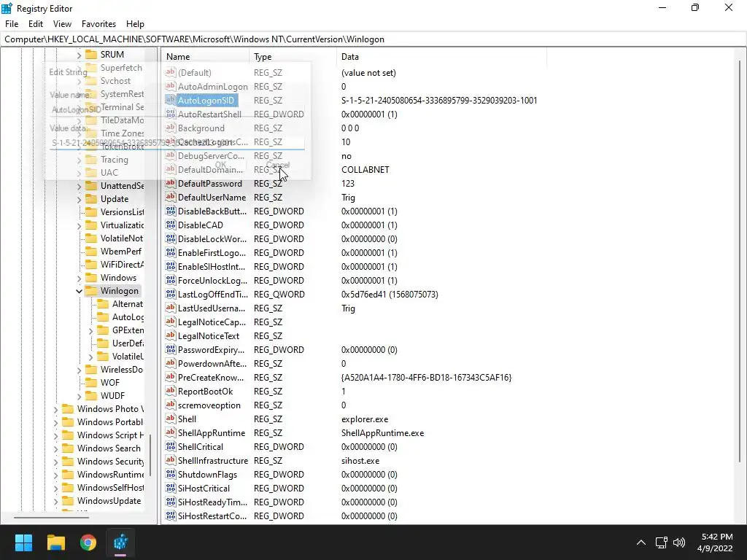Open the View menu
The image size is (747, 560).
pyautogui.click(x=62, y=24)
